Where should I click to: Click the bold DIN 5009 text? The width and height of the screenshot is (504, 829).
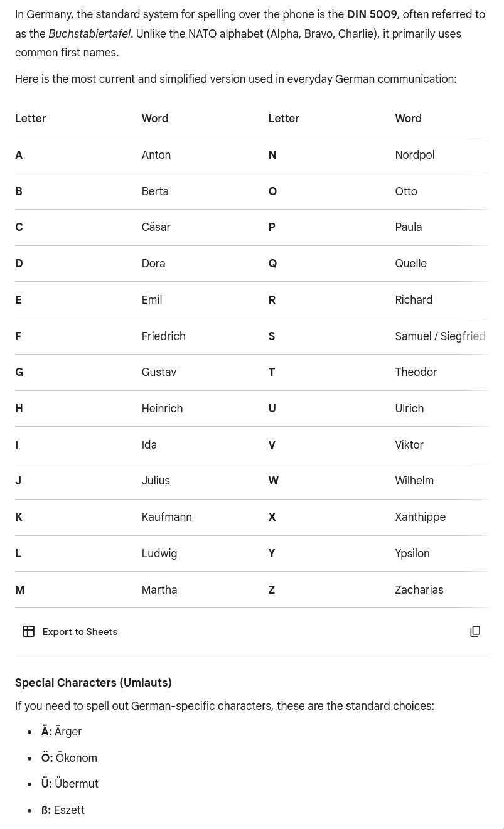point(372,14)
